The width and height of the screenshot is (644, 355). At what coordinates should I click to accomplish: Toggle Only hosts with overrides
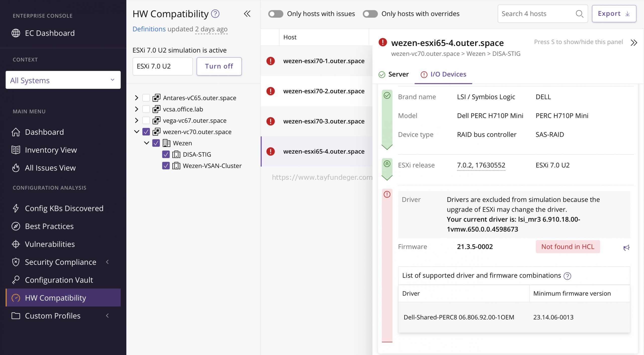point(370,14)
